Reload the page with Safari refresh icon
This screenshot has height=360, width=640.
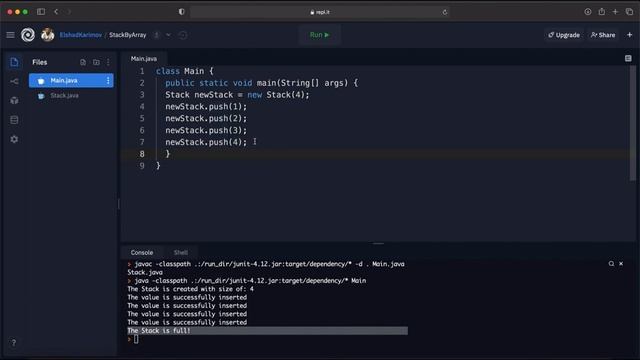(444, 12)
